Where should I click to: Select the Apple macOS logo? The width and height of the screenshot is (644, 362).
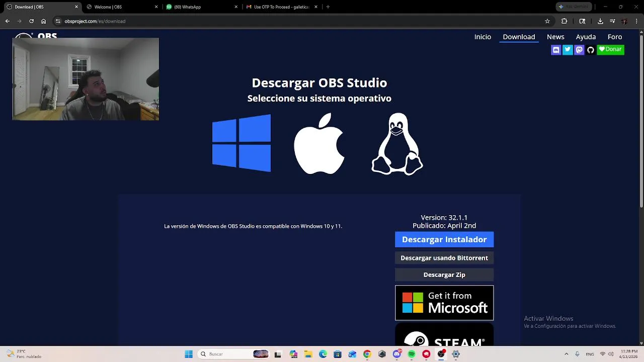click(319, 144)
